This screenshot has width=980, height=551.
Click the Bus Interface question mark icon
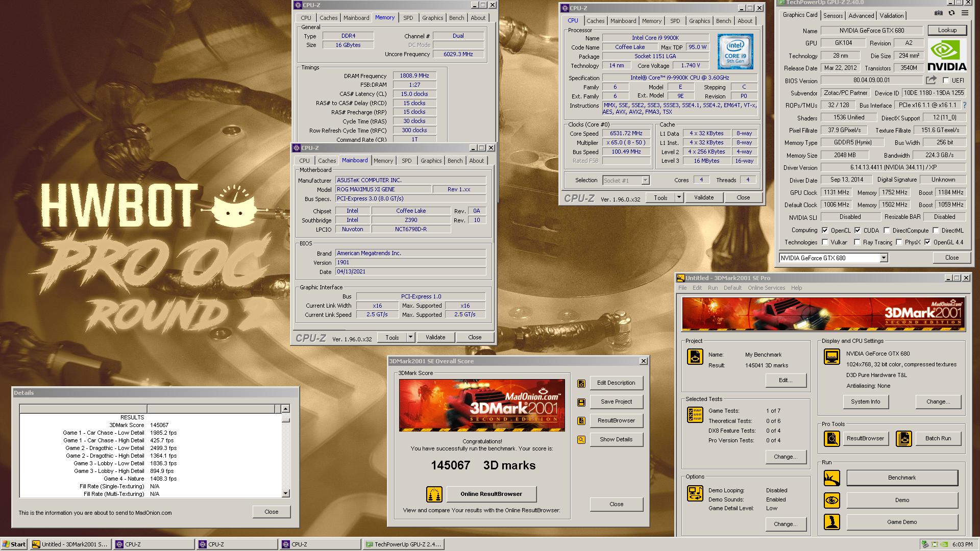965,105
